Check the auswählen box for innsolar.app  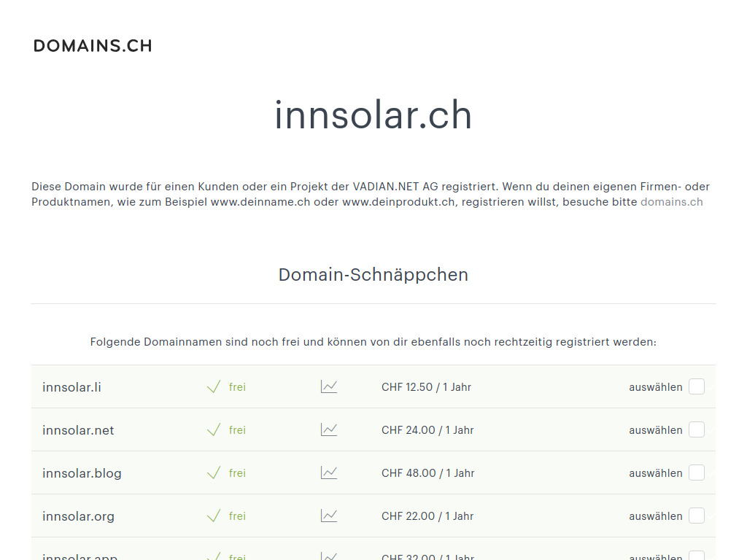[697, 556]
